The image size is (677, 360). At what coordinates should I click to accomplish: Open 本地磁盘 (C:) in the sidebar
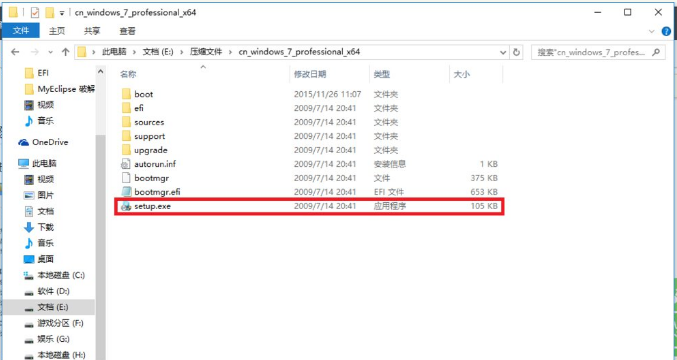point(54,275)
